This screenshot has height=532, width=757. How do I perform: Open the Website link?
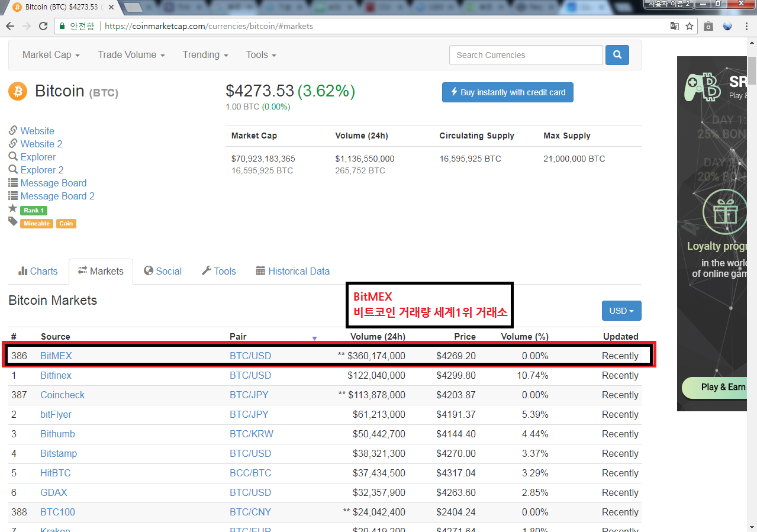[37, 131]
